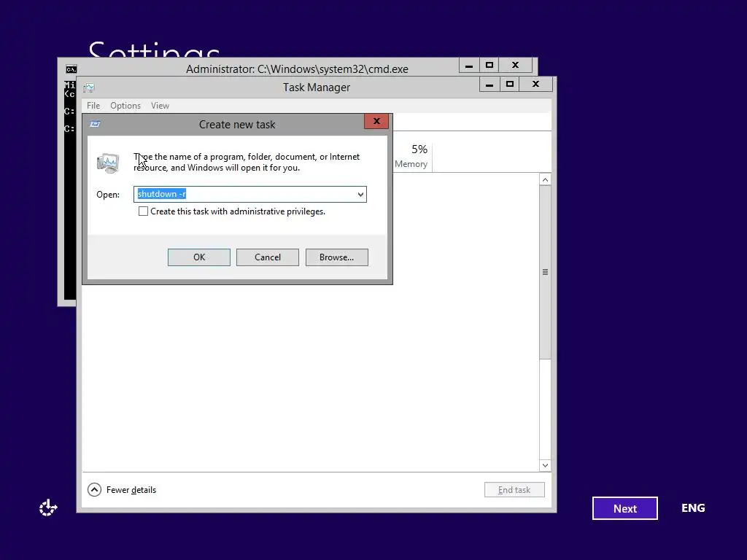Close the Create new task dialog
The height and width of the screenshot is (560, 747).
[x=376, y=122]
